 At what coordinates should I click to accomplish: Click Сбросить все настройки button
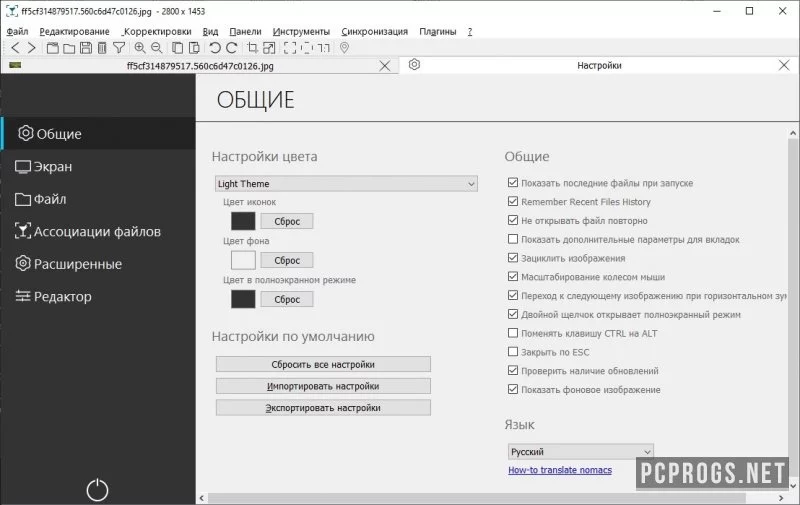pos(323,364)
